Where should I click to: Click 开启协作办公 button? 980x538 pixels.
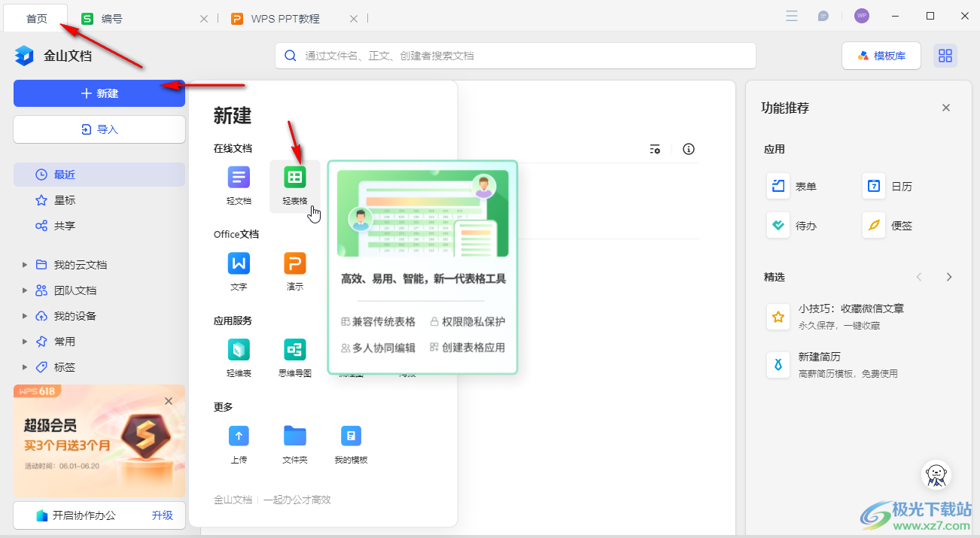[x=76, y=515]
